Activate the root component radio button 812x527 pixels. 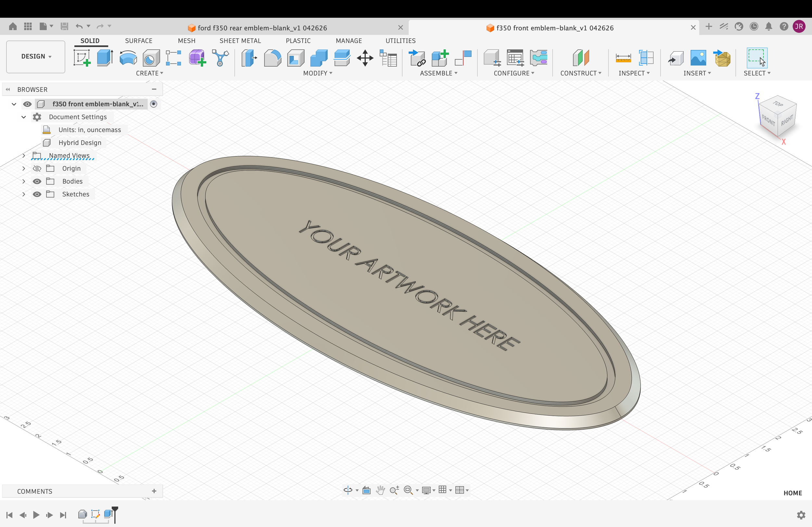[154, 104]
